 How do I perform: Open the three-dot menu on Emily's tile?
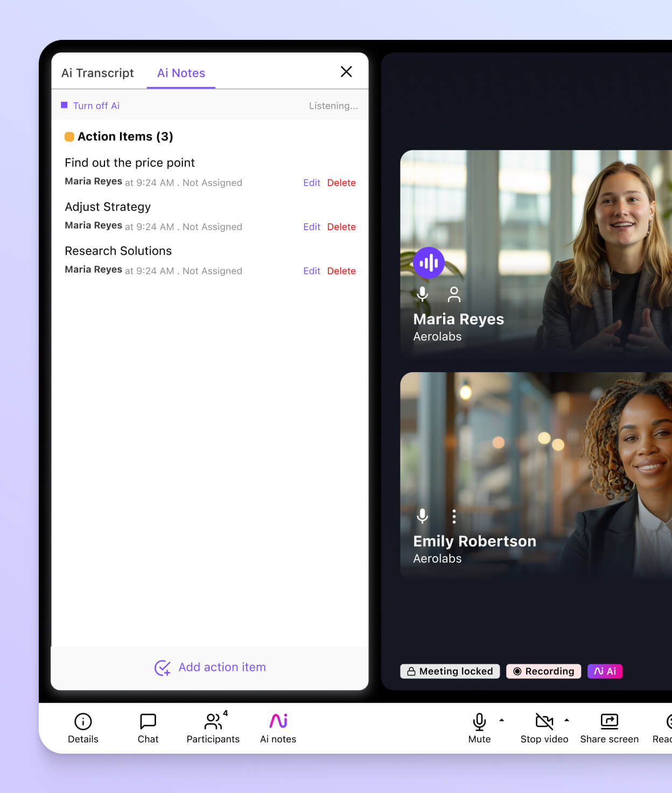point(454,516)
